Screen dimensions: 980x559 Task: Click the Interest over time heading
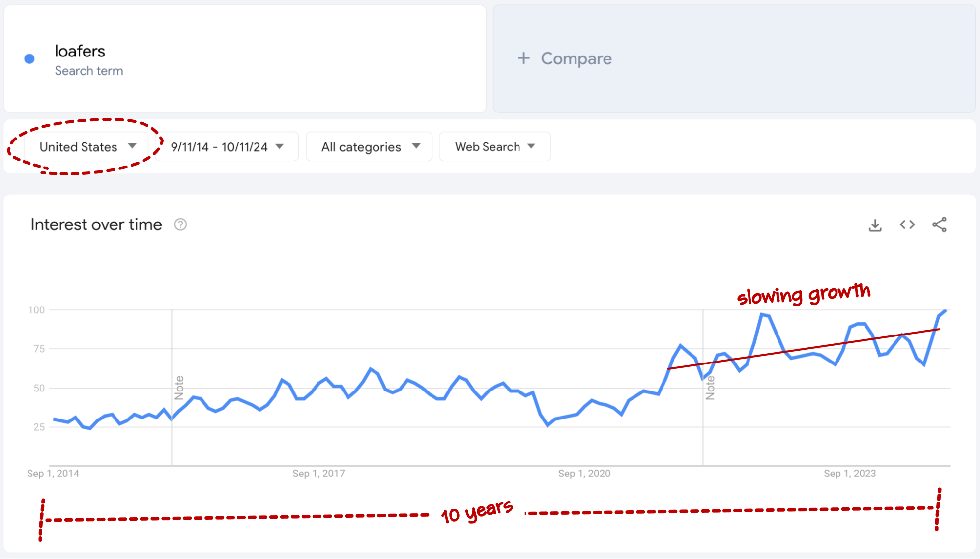click(x=96, y=224)
